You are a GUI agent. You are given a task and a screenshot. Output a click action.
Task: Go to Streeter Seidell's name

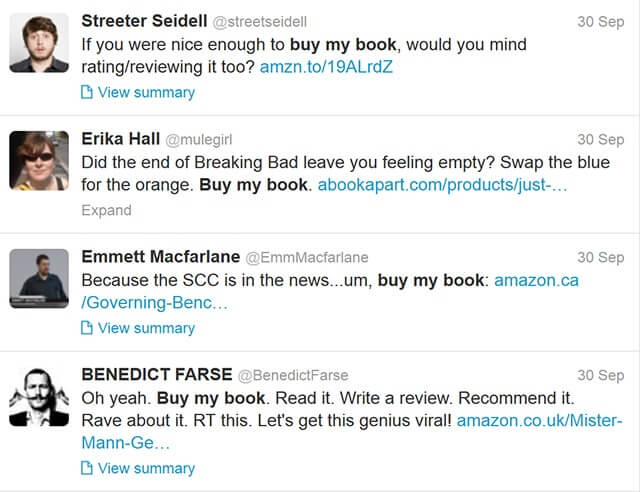[144, 20]
